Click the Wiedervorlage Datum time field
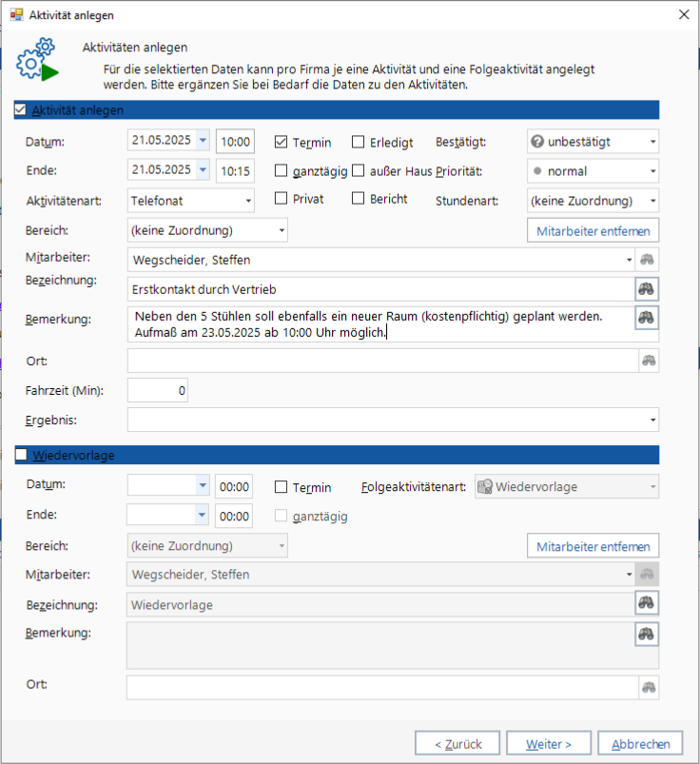This screenshot has width=700, height=764. point(234,487)
